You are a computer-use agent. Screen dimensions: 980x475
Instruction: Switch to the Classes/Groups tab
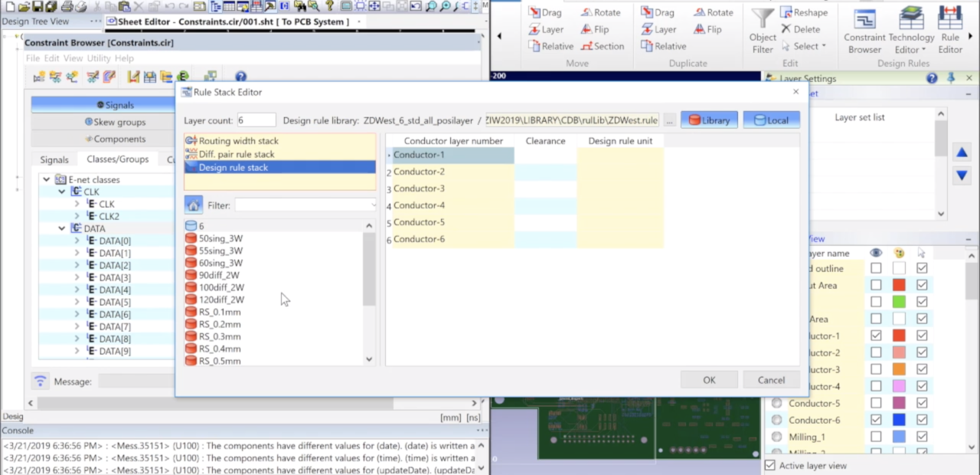pyautogui.click(x=118, y=159)
